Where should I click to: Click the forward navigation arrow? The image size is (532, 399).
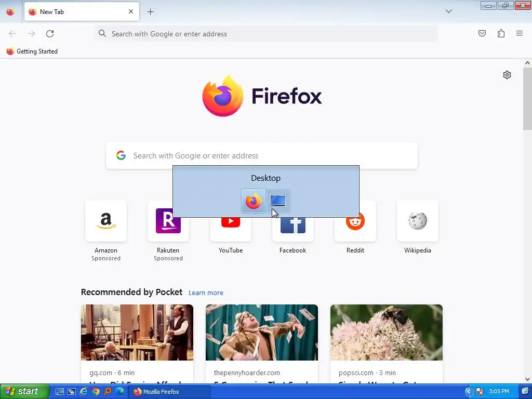pyautogui.click(x=31, y=34)
